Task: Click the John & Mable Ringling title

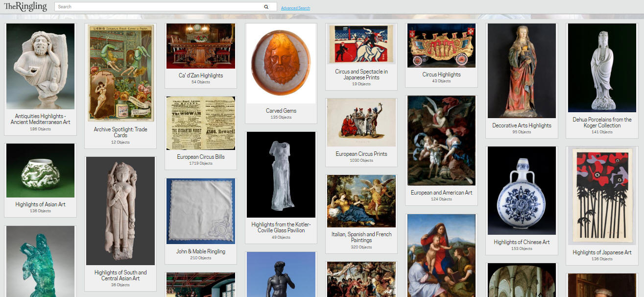Action: tap(201, 251)
